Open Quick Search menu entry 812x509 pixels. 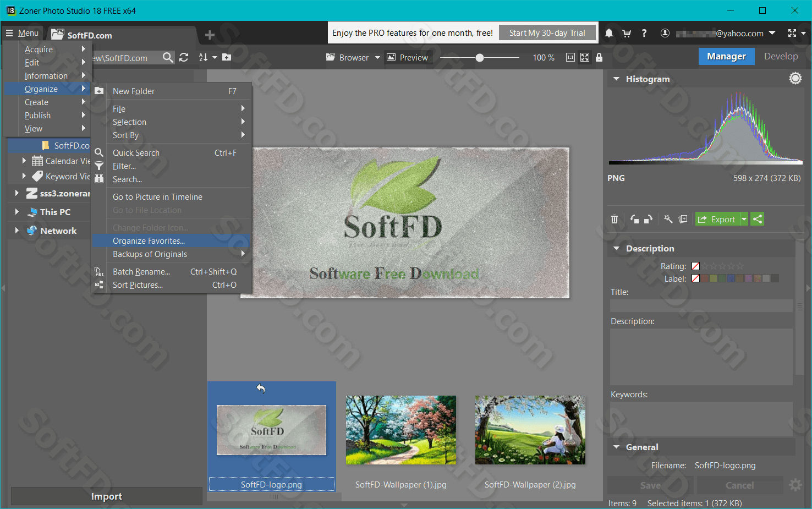point(171,152)
